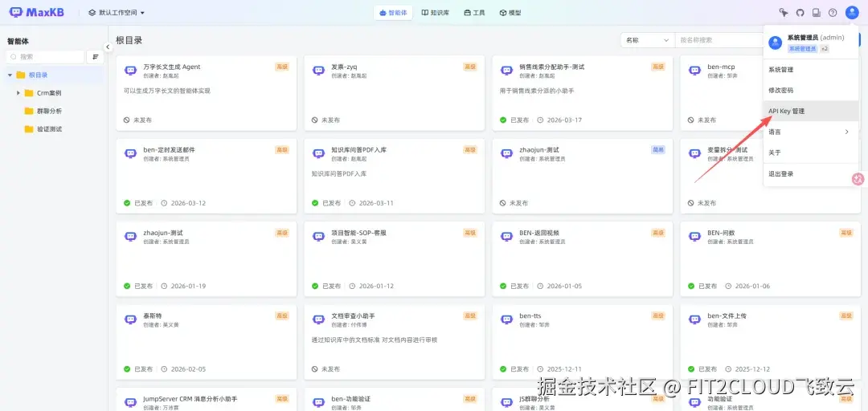Viewport: 868px width, 411px height.
Task: Click the user avatar in top bar
Action: pos(851,12)
